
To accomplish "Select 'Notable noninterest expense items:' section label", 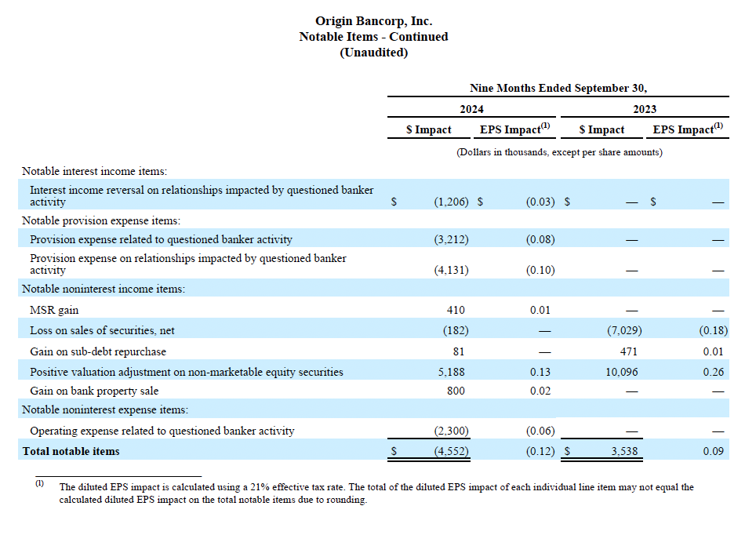I will tap(105, 409).
